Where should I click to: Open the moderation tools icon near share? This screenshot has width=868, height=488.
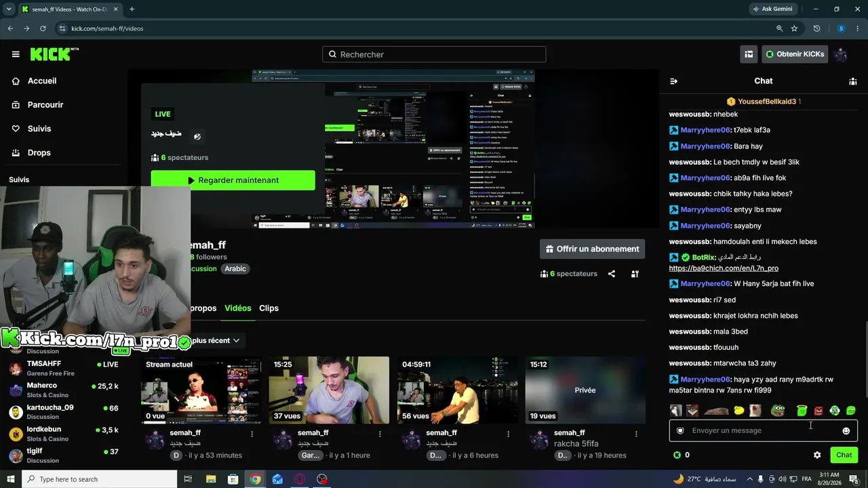[635, 274]
